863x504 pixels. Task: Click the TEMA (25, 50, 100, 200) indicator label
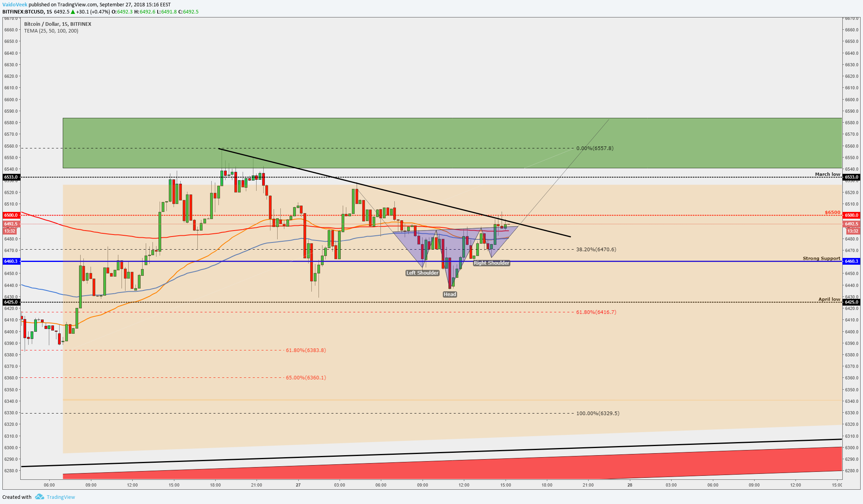point(51,31)
